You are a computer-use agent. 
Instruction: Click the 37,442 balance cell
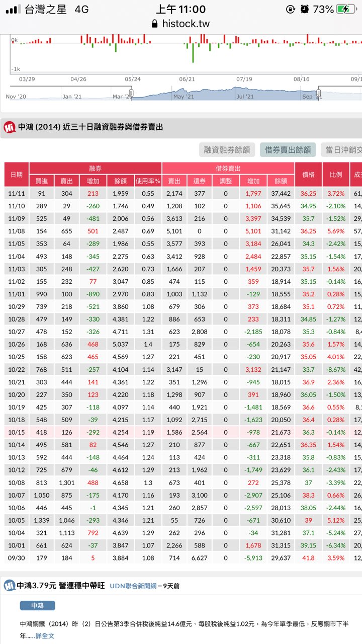tap(281, 193)
